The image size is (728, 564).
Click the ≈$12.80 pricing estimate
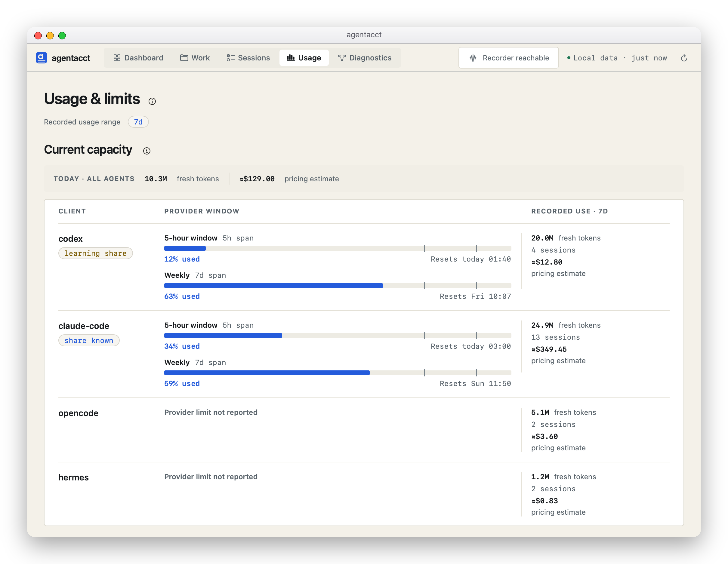[x=547, y=262]
